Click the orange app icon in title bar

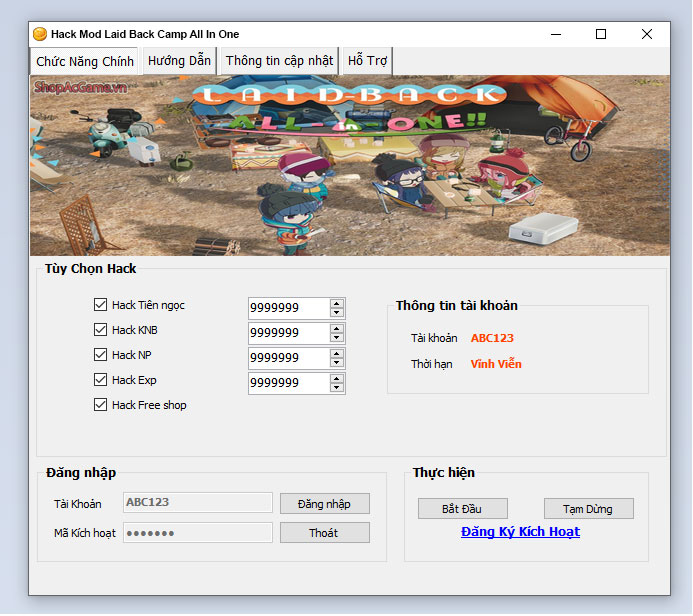coord(40,34)
